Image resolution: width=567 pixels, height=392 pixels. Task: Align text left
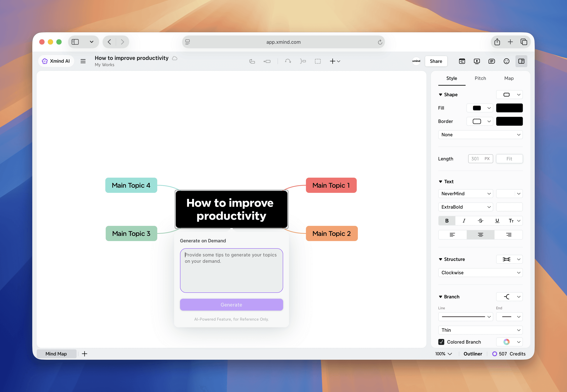(x=452, y=235)
